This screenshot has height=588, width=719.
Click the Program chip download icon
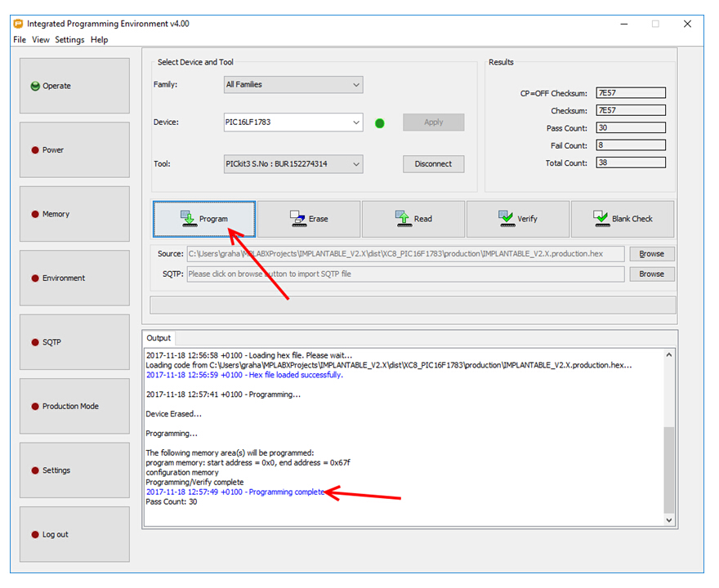click(x=188, y=218)
